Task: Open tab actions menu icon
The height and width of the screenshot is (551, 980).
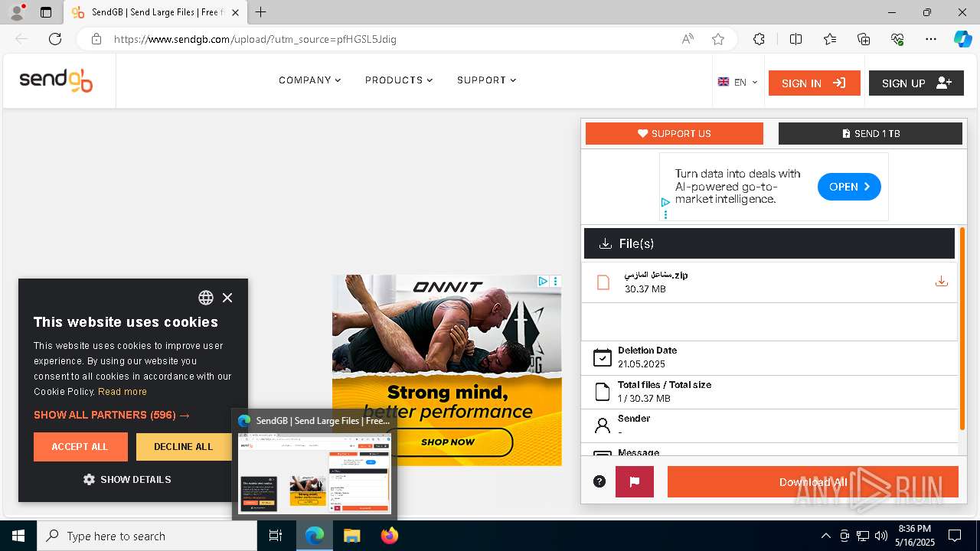Action: tap(46, 12)
